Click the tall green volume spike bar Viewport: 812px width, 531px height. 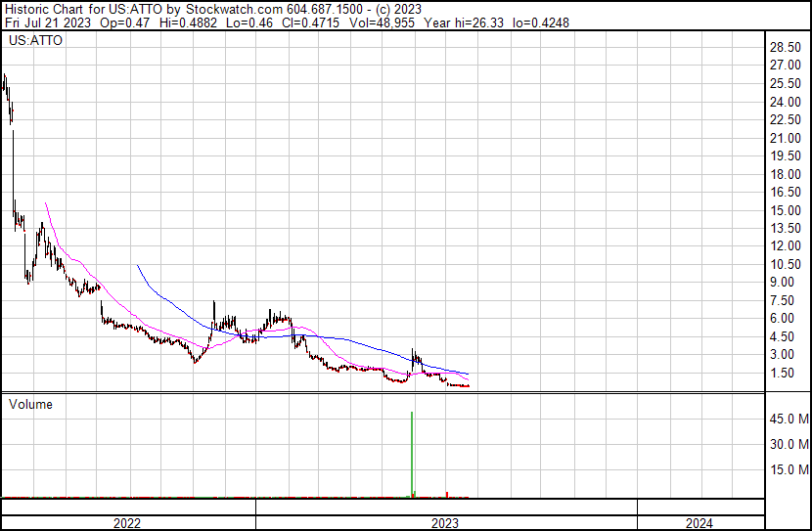[412, 450]
